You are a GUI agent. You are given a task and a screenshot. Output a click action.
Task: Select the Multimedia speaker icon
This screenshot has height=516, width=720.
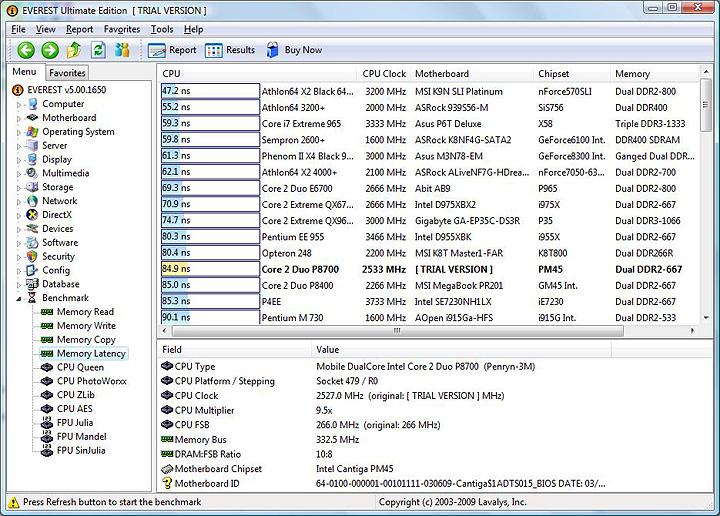(x=32, y=173)
